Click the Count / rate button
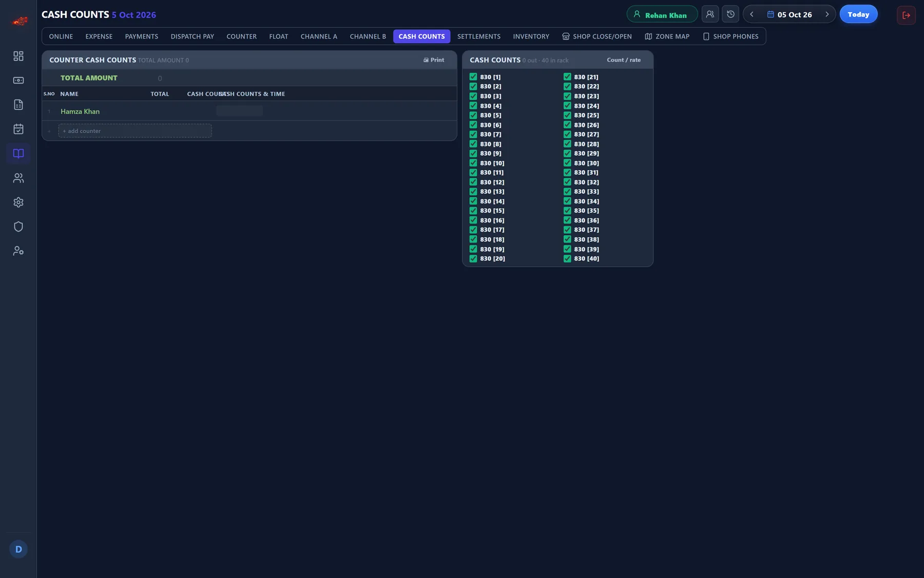Image resolution: width=924 pixels, height=578 pixels. click(x=624, y=60)
